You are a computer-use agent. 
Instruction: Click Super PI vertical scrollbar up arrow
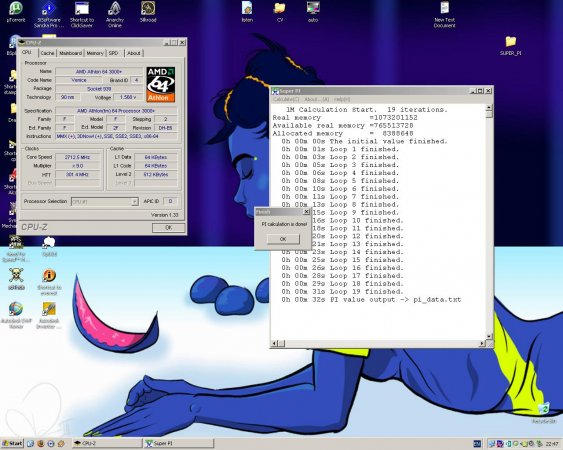pyautogui.click(x=489, y=108)
